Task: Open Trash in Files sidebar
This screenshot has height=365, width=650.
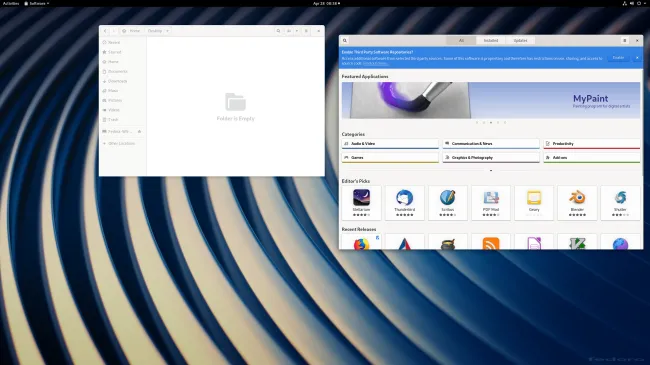Action: point(113,119)
